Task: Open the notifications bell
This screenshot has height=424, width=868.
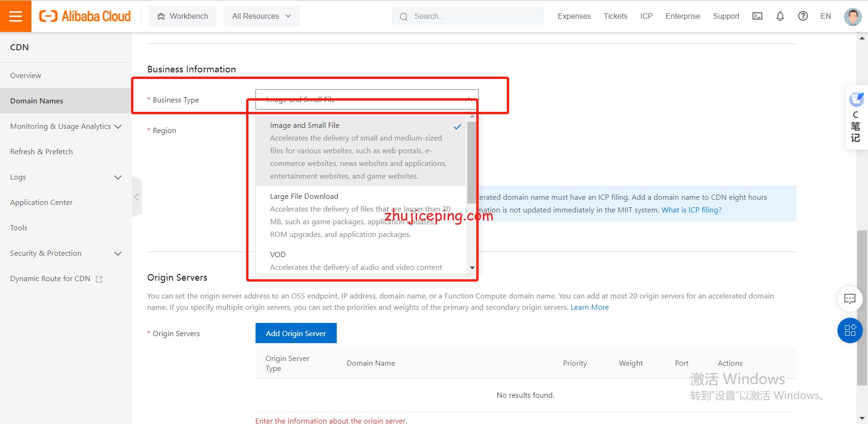Action: (780, 16)
